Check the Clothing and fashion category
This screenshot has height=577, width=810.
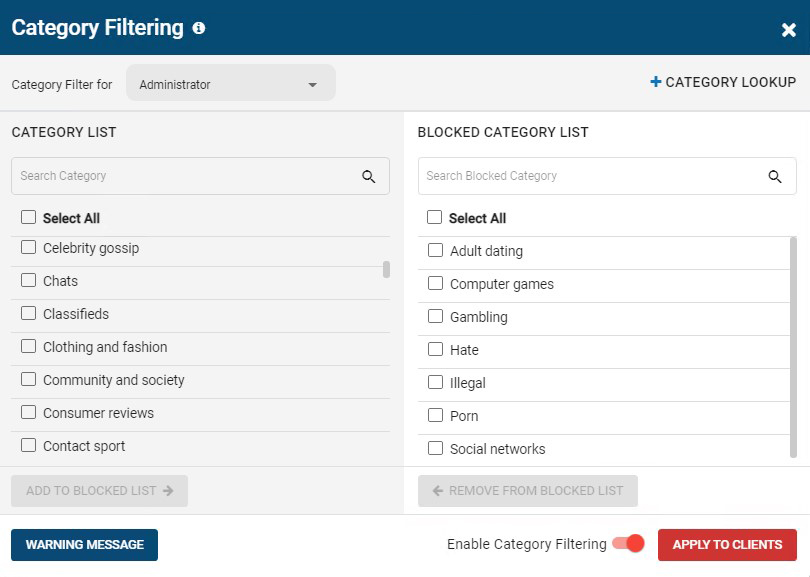[27, 347]
